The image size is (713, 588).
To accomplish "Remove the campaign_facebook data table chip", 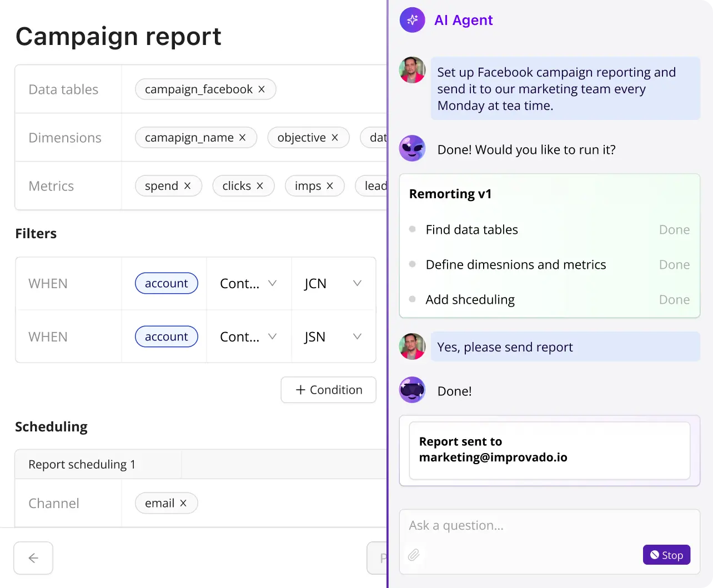I will click(261, 89).
